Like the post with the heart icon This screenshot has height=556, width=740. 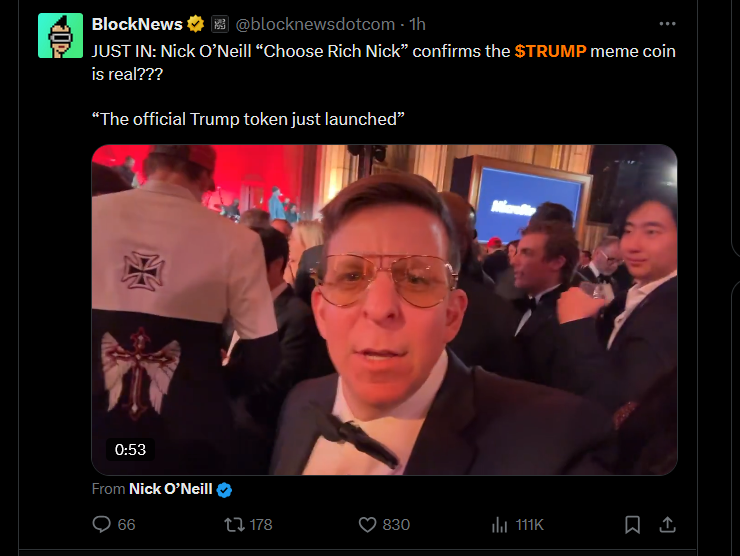[x=367, y=524]
